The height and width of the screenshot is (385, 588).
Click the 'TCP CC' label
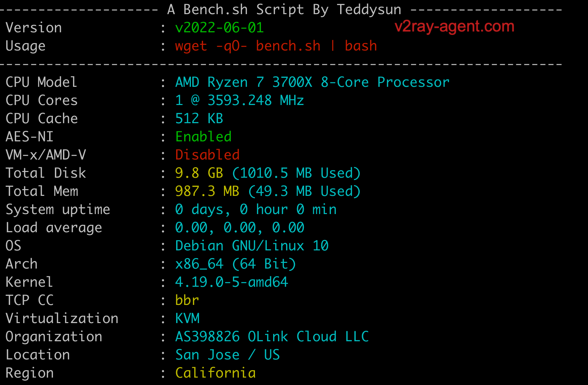pyautogui.click(x=29, y=300)
